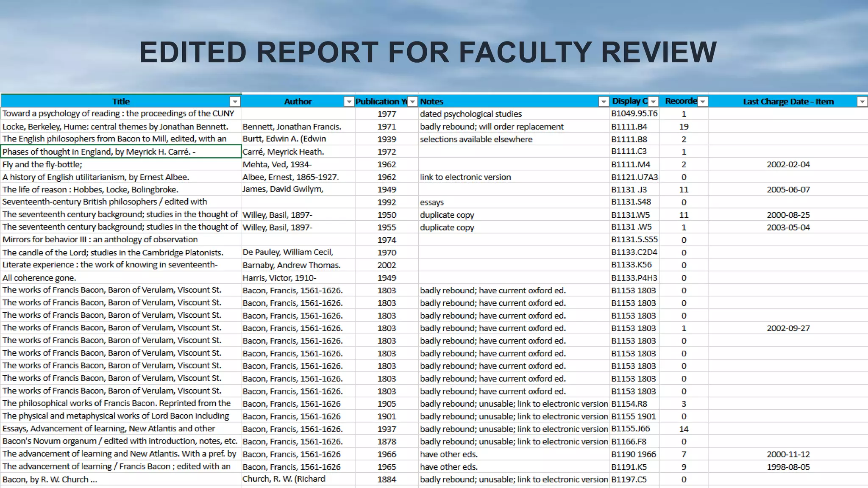
Task: Select cell 'The physical and metaphysical works'
Action: (121, 416)
